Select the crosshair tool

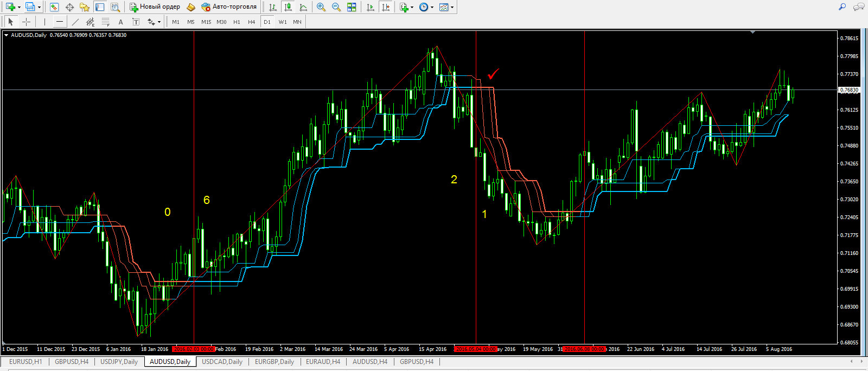point(26,22)
